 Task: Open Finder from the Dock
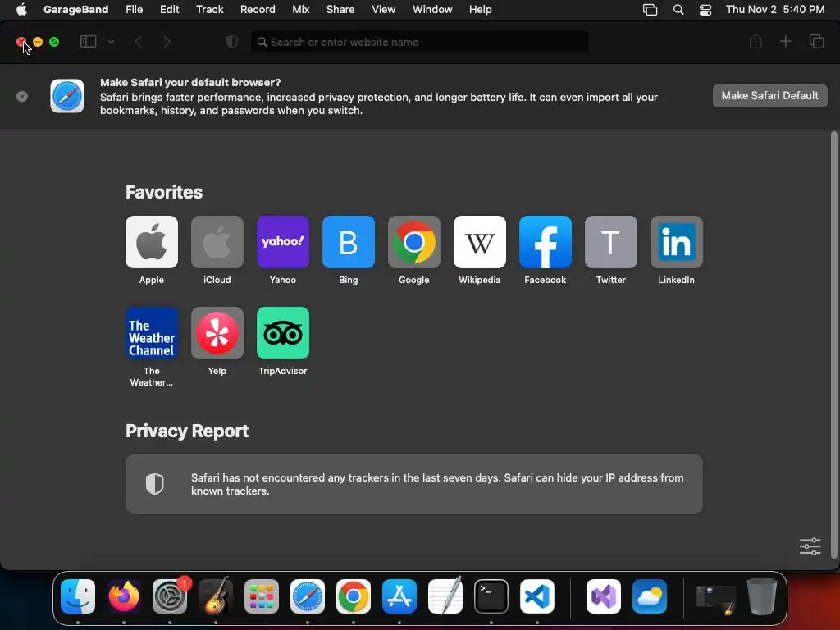point(78,596)
